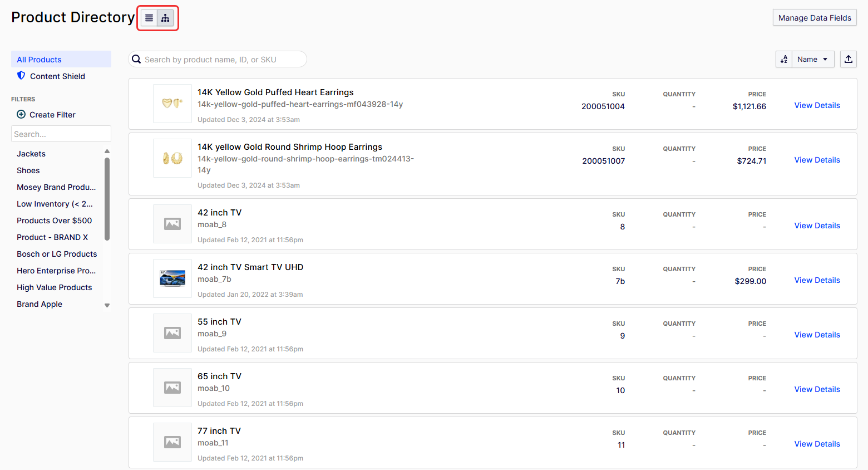Open Round Shrimp Hoop Earrings thumbnail
The height and width of the screenshot is (470, 868).
click(172, 158)
